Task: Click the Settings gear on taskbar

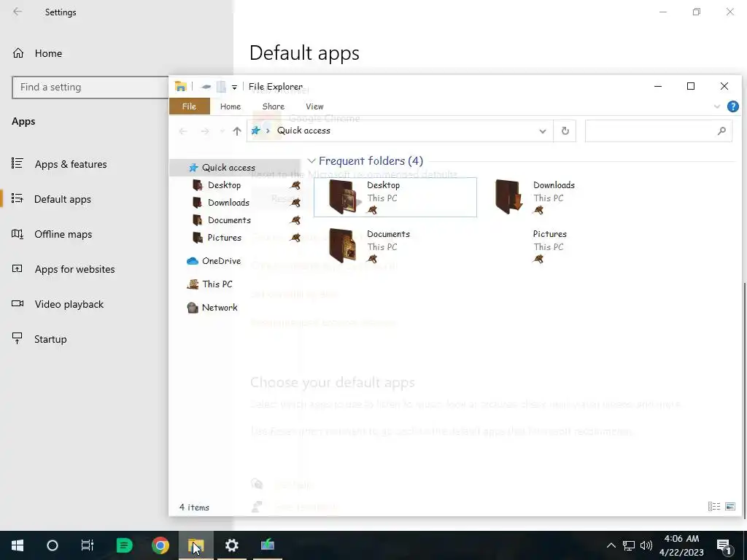Action: point(231,545)
